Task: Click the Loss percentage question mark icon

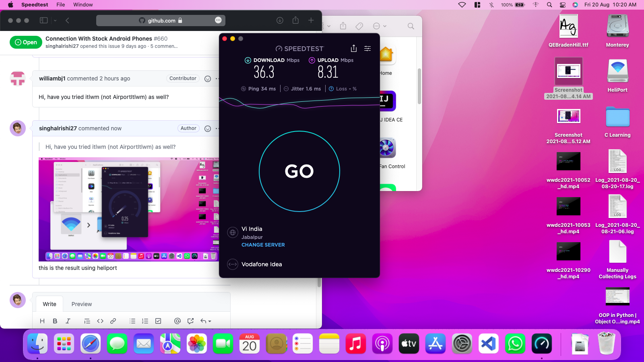Action: 331,88
